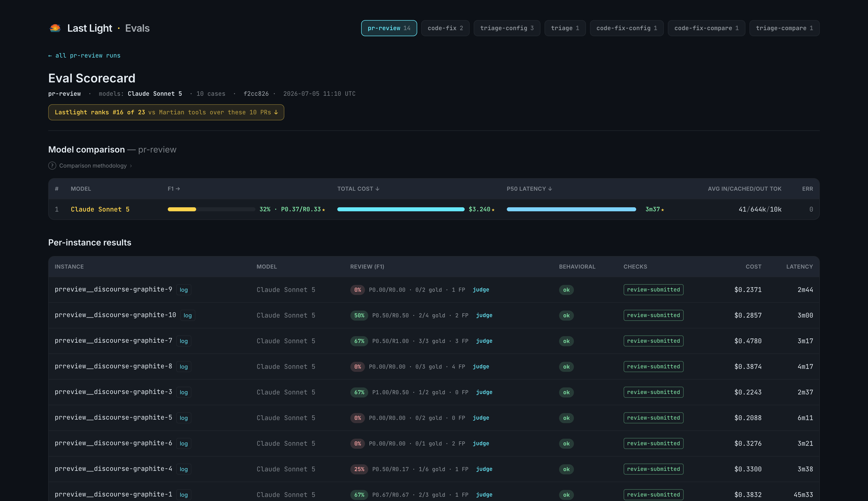Select instance prreview__discourse-graphite-5

pos(114,418)
